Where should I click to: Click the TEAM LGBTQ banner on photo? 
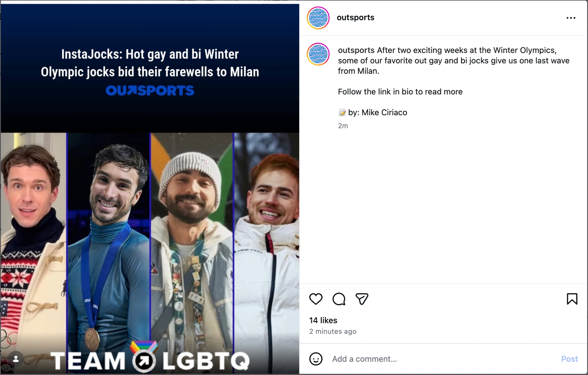150,360
